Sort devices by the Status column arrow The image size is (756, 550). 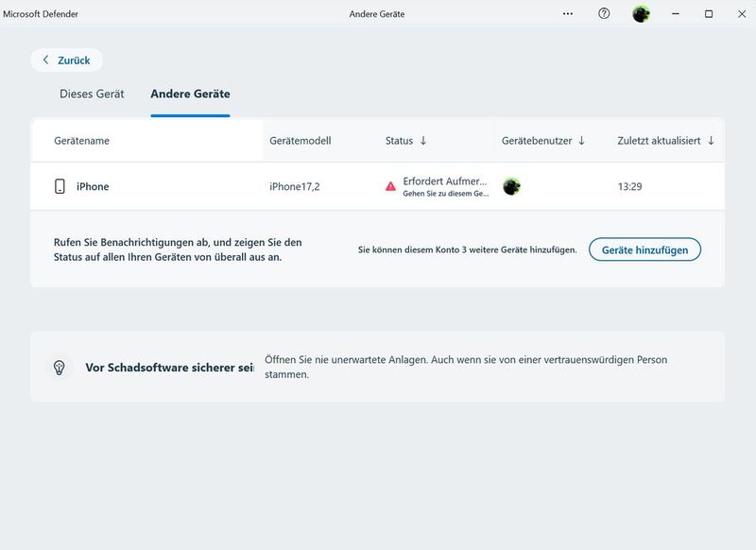click(x=422, y=140)
